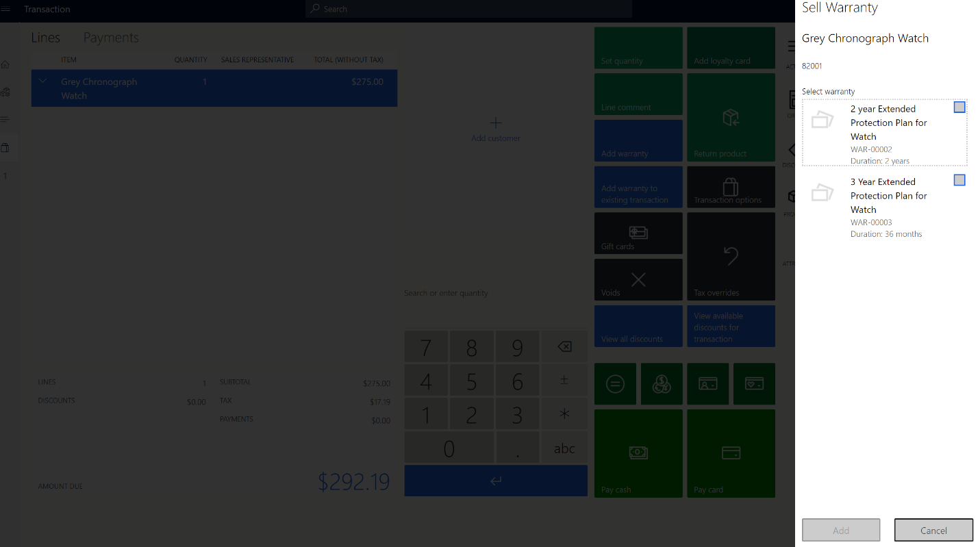The width and height of the screenshot is (980, 547).
Task: Click numpad key 5
Action: pos(472,381)
